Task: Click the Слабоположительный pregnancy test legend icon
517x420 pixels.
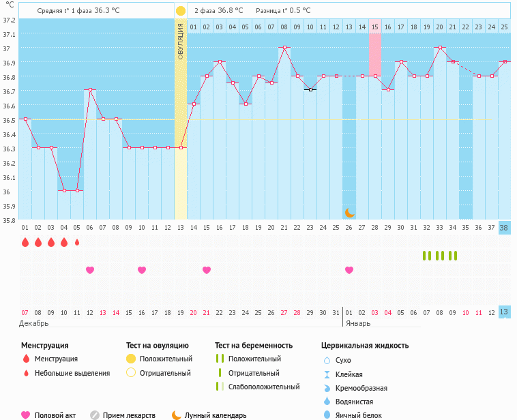Action: point(220,387)
